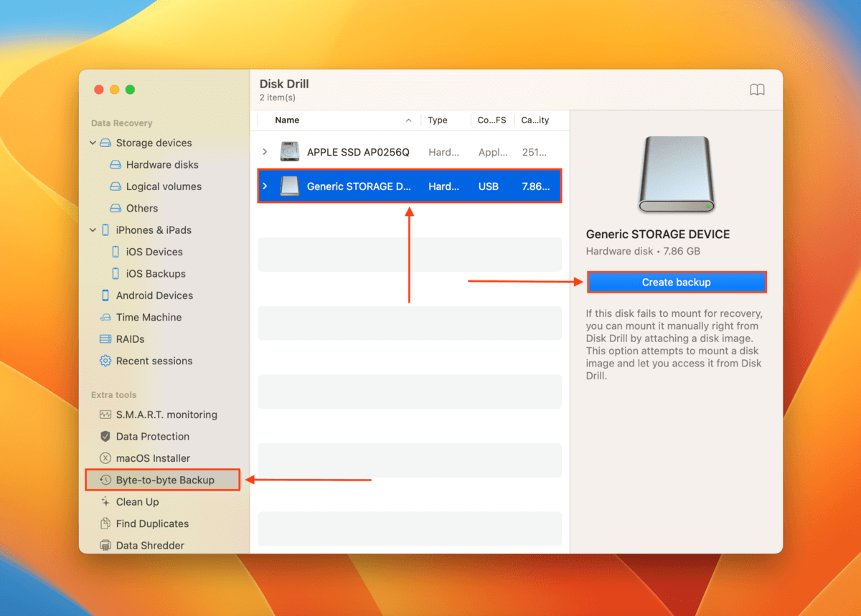Click the Create backup button

tap(677, 283)
